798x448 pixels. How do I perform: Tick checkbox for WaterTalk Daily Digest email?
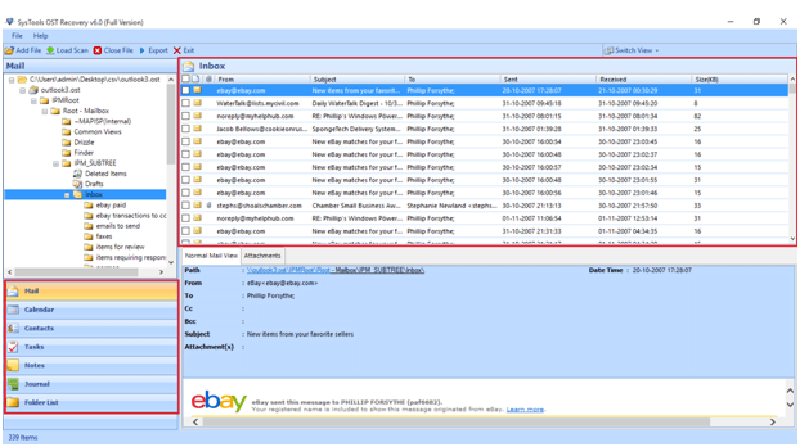click(x=186, y=103)
